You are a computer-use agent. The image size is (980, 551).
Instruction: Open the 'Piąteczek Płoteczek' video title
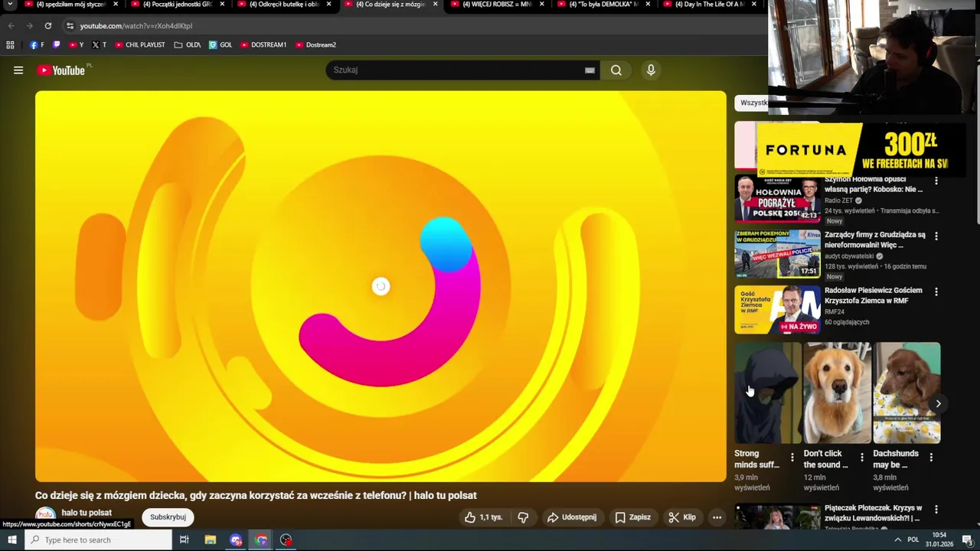(874, 513)
